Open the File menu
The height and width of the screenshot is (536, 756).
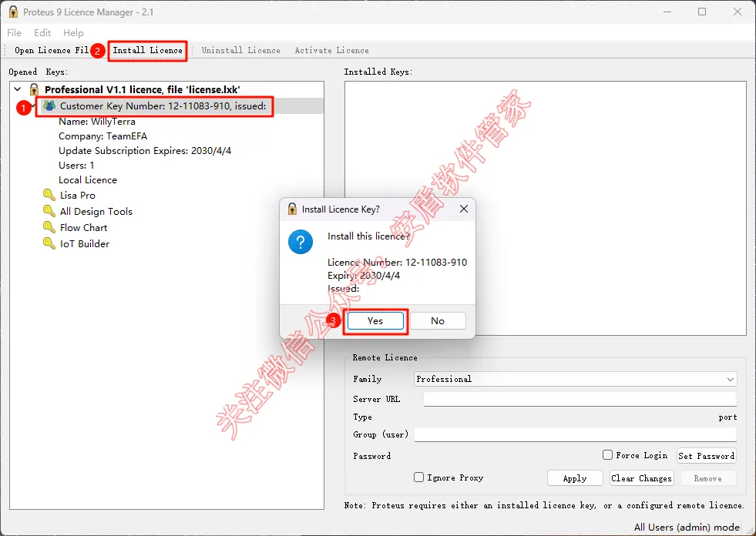coord(14,33)
